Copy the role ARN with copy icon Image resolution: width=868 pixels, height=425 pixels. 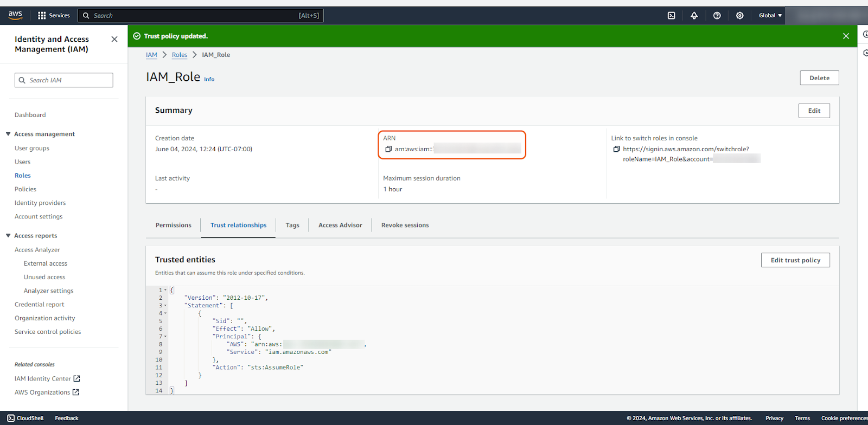tap(388, 149)
